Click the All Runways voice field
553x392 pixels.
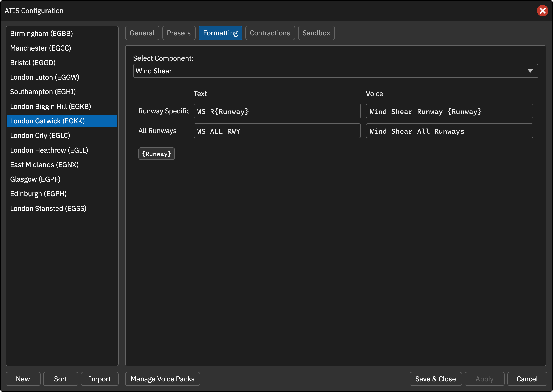pyautogui.click(x=449, y=131)
